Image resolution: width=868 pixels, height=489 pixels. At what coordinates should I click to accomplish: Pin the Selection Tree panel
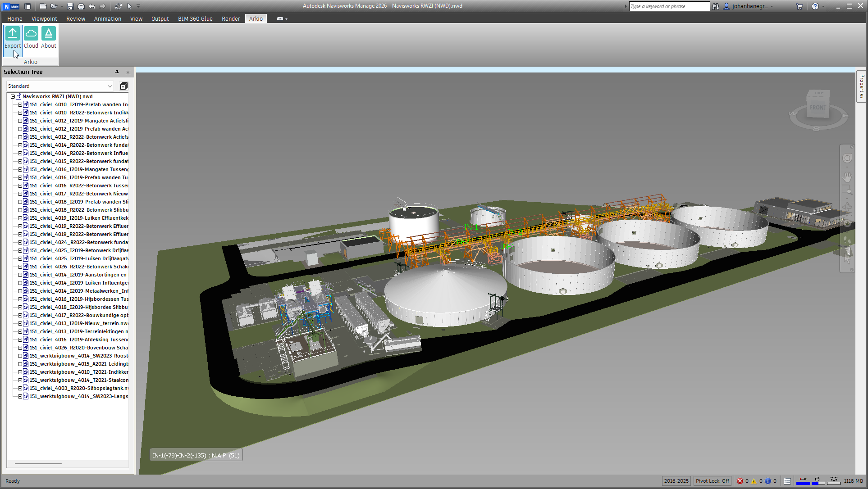click(117, 72)
